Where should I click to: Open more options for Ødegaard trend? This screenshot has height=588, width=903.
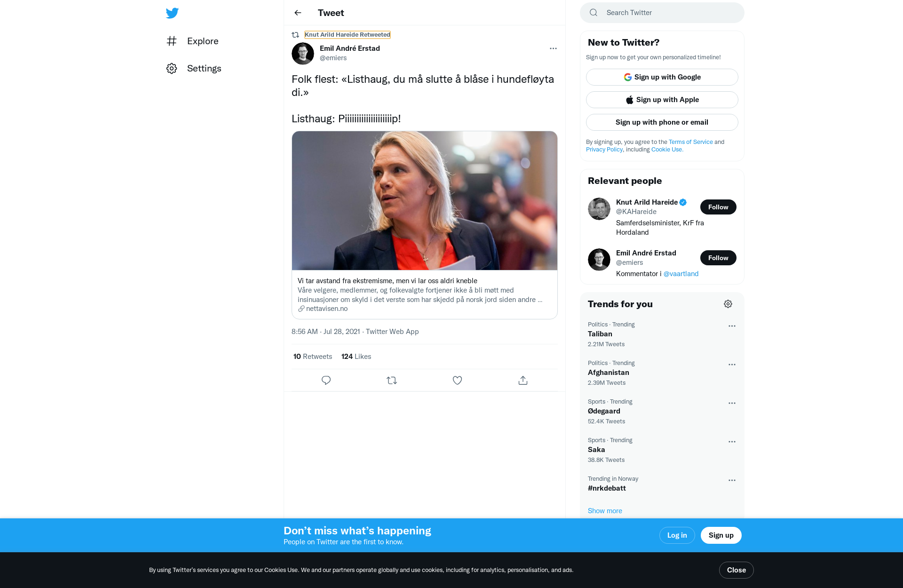coord(732,403)
